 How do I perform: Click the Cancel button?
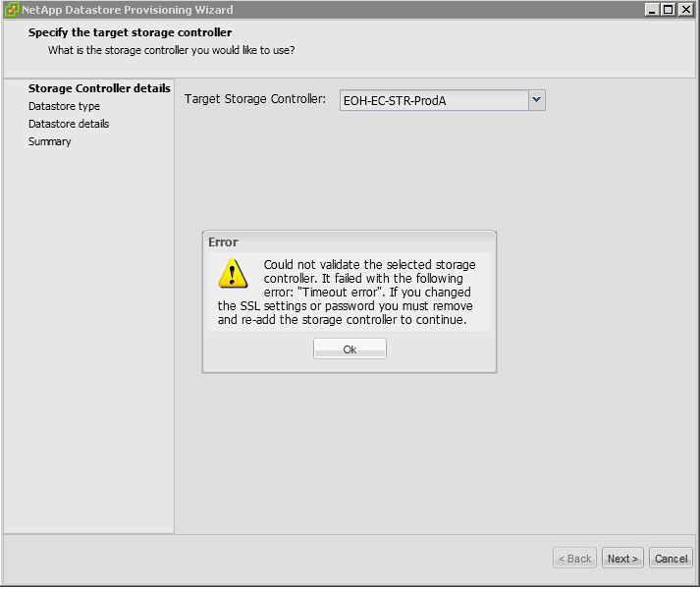click(671, 559)
